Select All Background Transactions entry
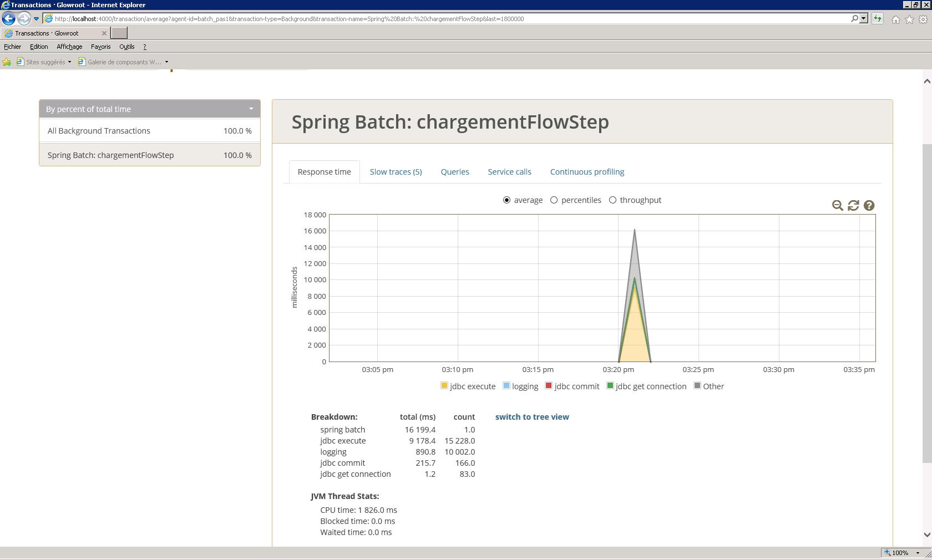932x560 pixels. point(99,131)
